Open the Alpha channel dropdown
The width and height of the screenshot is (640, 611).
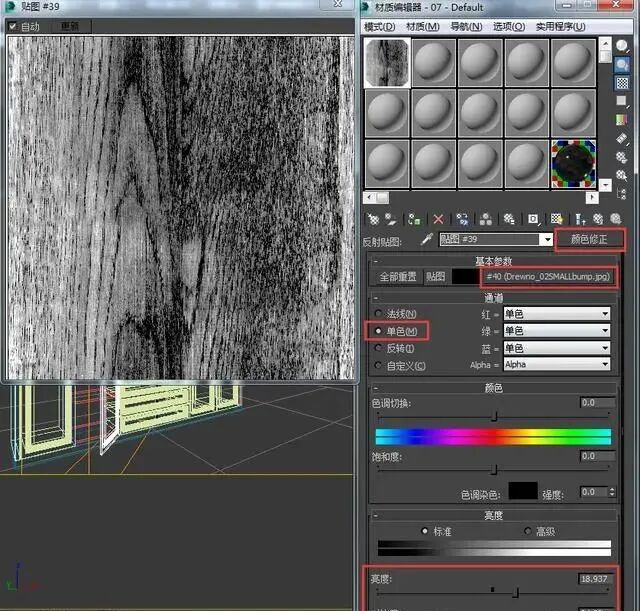click(x=557, y=364)
